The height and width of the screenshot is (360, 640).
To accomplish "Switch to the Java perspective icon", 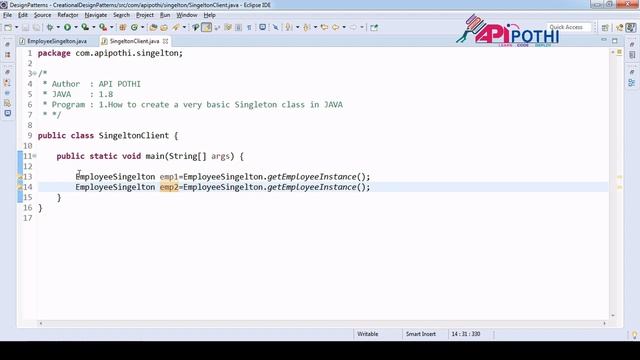I will pyautogui.click(x=631, y=27).
